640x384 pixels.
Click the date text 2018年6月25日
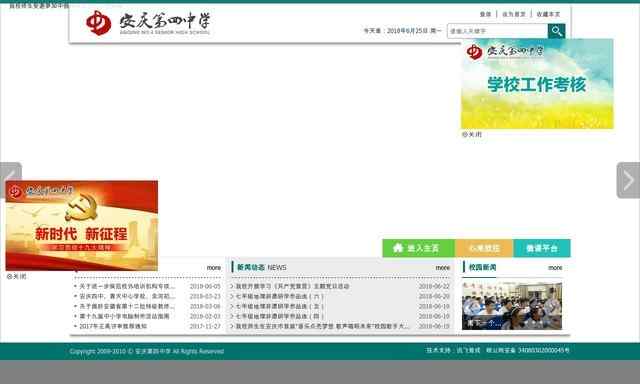click(x=407, y=31)
